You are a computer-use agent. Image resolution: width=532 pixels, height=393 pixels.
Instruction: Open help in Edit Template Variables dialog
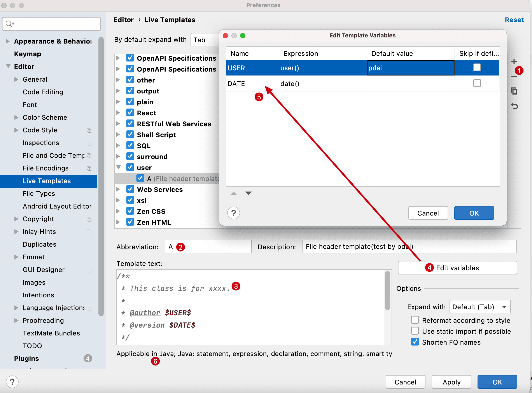tap(233, 213)
